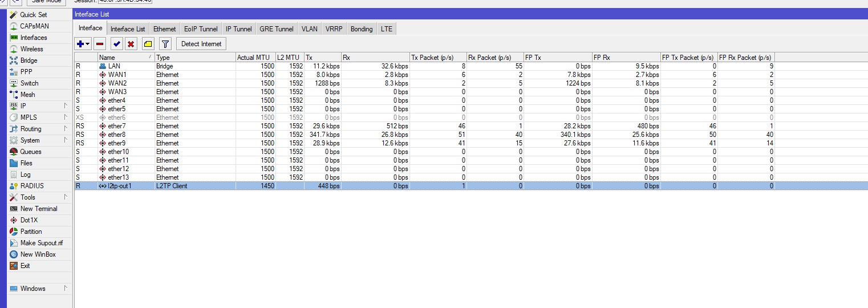Switch to the VLAN tab
Screen dimensions: 868x308
click(310, 29)
